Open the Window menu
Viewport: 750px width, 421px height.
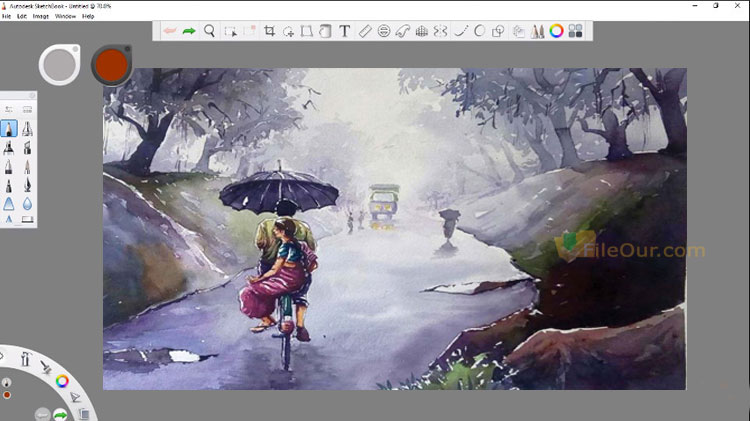click(x=66, y=16)
